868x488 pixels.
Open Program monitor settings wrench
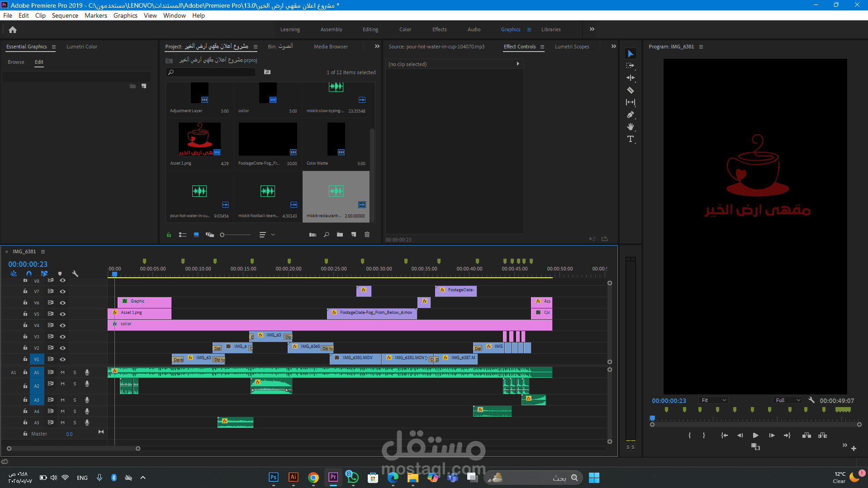click(x=811, y=400)
